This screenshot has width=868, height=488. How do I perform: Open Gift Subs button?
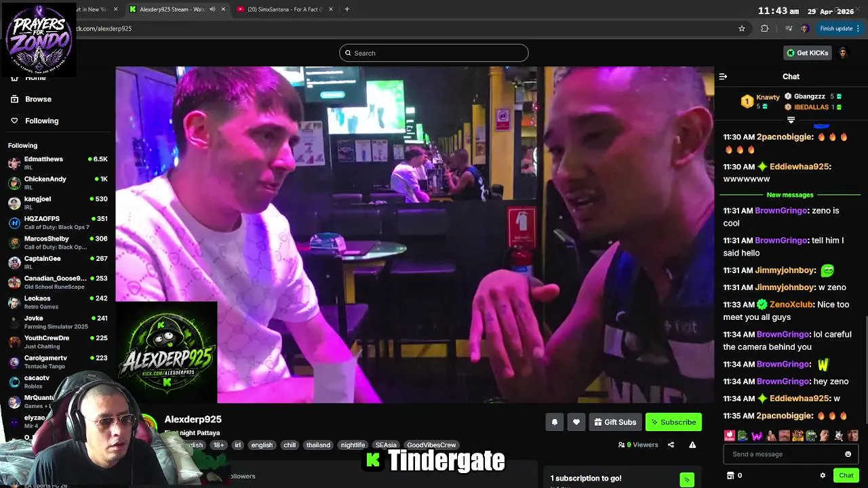(615, 422)
